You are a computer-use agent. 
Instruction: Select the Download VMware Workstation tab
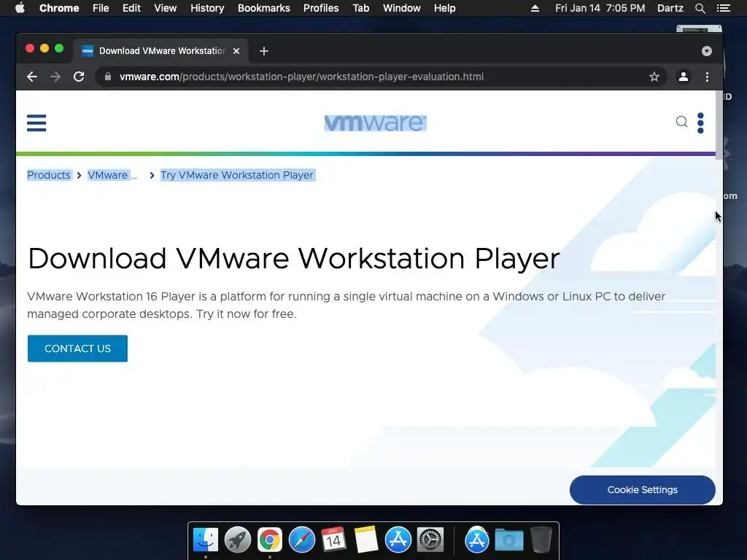[160, 51]
